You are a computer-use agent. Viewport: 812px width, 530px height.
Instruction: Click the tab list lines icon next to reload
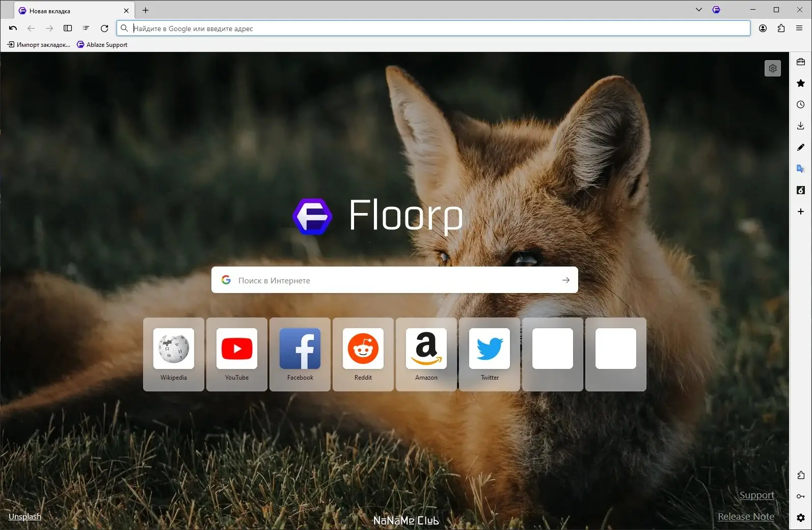(x=86, y=29)
